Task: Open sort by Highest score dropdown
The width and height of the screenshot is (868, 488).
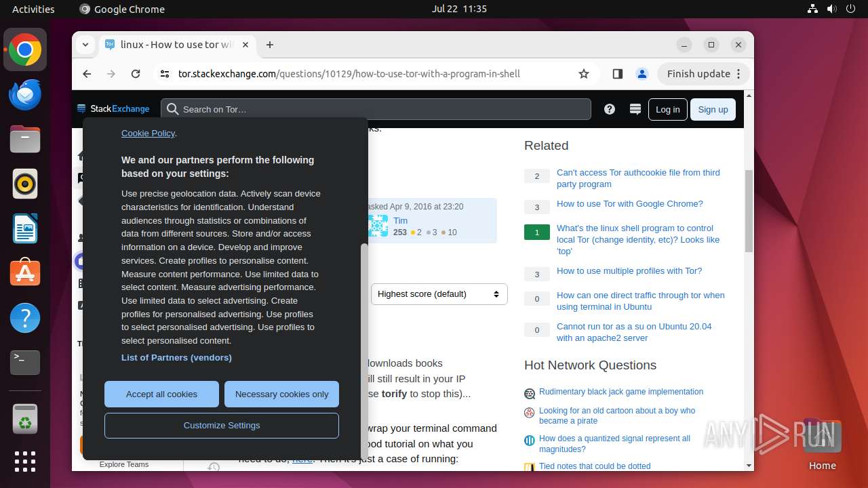Action: 439,294
